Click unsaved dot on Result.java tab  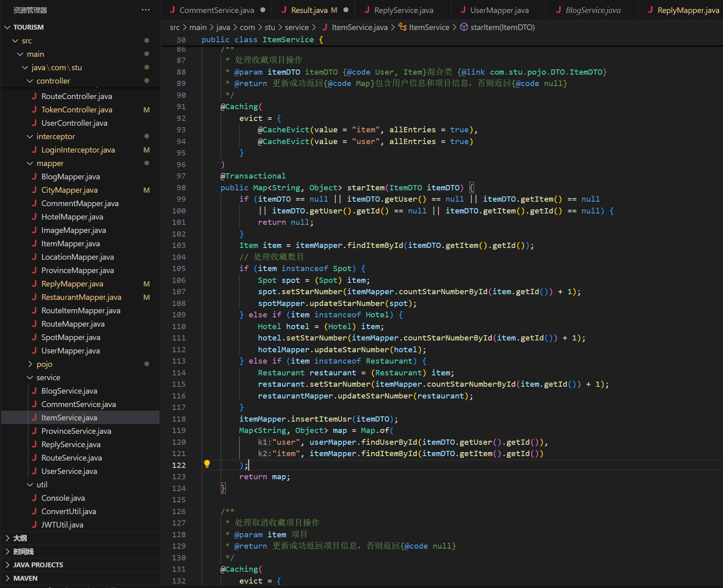coord(346,10)
